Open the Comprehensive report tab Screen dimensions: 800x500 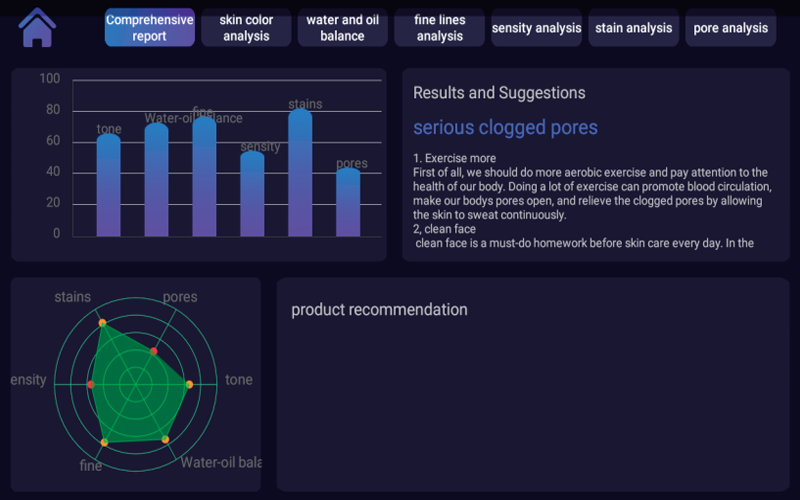[x=150, y=28]
